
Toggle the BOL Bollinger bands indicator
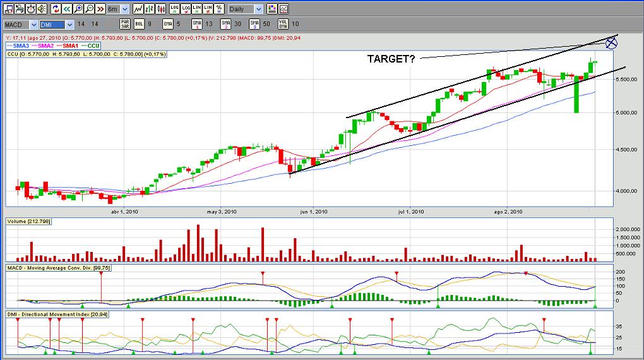(x=140, y=24)
